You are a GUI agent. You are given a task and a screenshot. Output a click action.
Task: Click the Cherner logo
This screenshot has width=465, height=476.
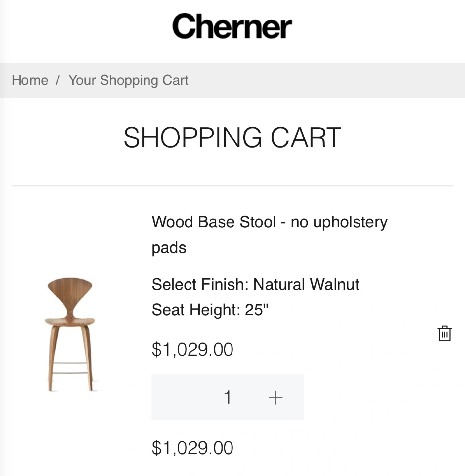(232, 26)
